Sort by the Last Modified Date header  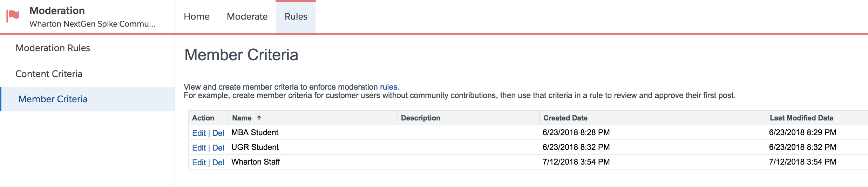coord(801,118)
